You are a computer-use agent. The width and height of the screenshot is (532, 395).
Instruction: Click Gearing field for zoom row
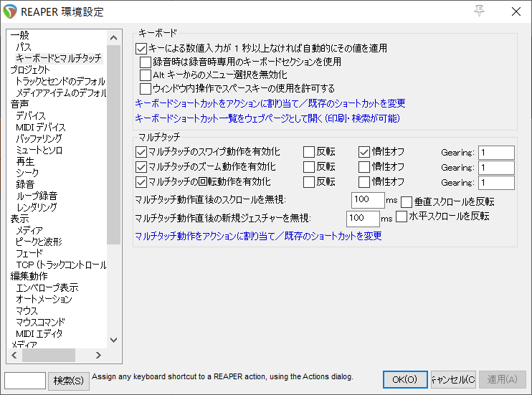coord(496,167)
